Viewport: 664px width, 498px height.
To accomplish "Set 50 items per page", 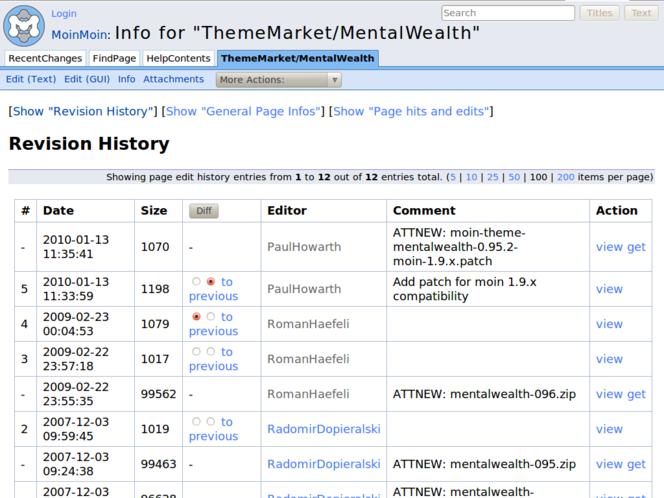I will pyautogui.click(x=514, y=177).
